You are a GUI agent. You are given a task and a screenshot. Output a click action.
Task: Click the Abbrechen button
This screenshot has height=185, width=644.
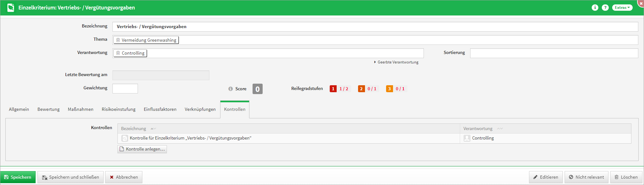click(124, 177)
